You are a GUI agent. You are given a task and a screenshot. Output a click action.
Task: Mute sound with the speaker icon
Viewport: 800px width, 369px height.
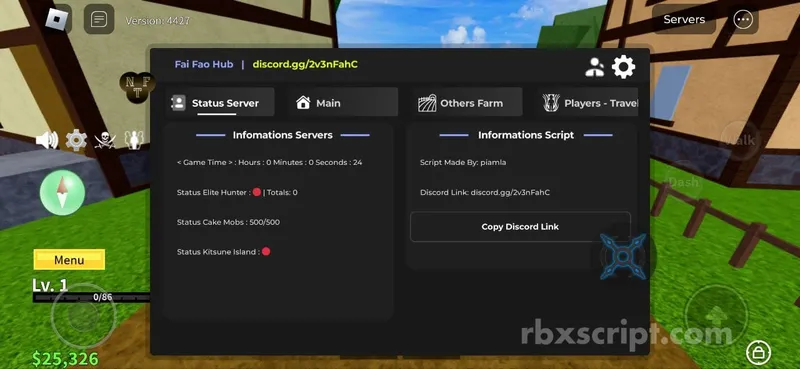47,140
